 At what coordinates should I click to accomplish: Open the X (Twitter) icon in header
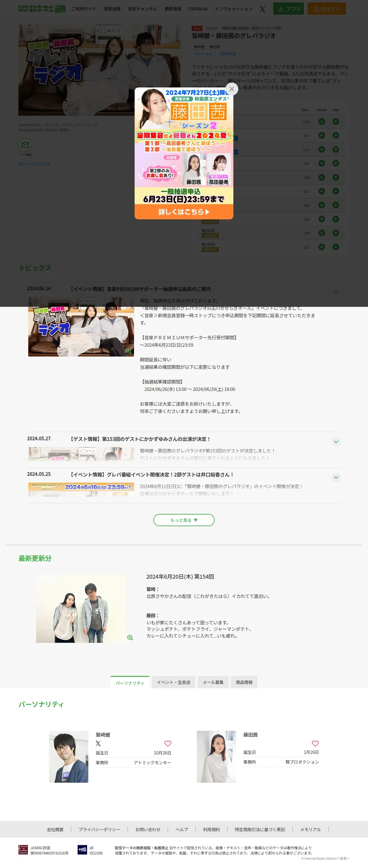[x=262, y=9]
